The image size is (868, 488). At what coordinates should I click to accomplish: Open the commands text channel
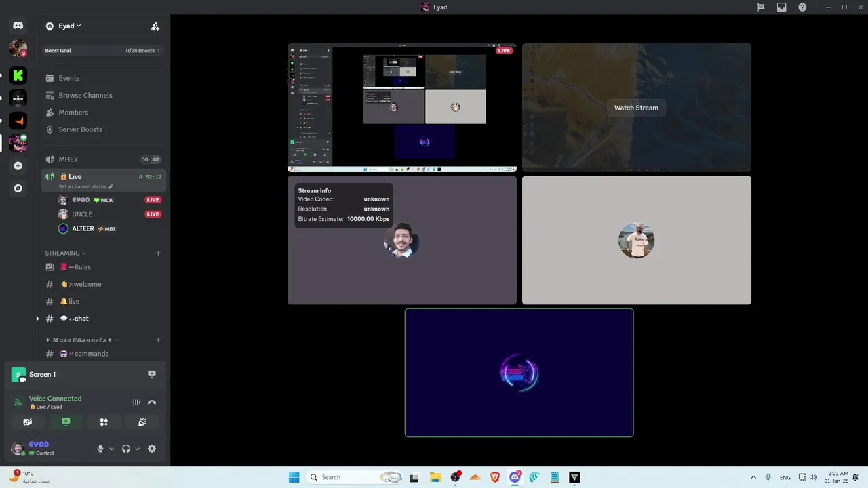point(103,354)
